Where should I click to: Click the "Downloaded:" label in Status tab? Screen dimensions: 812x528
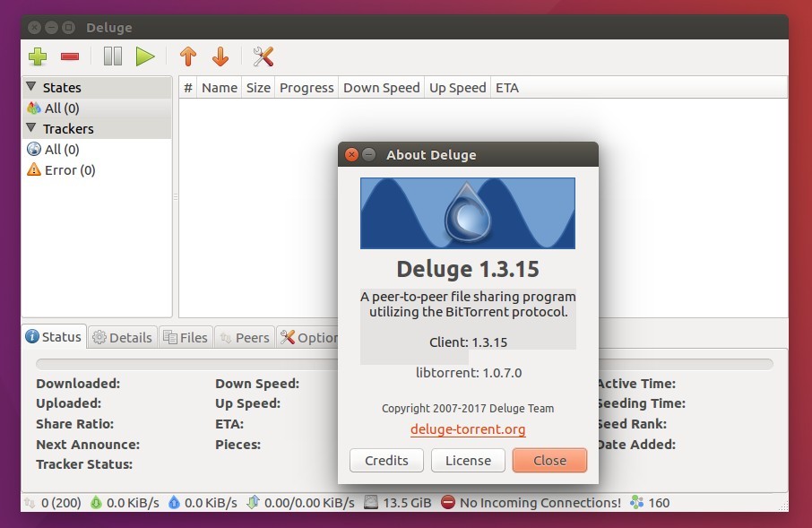[78, 384]
